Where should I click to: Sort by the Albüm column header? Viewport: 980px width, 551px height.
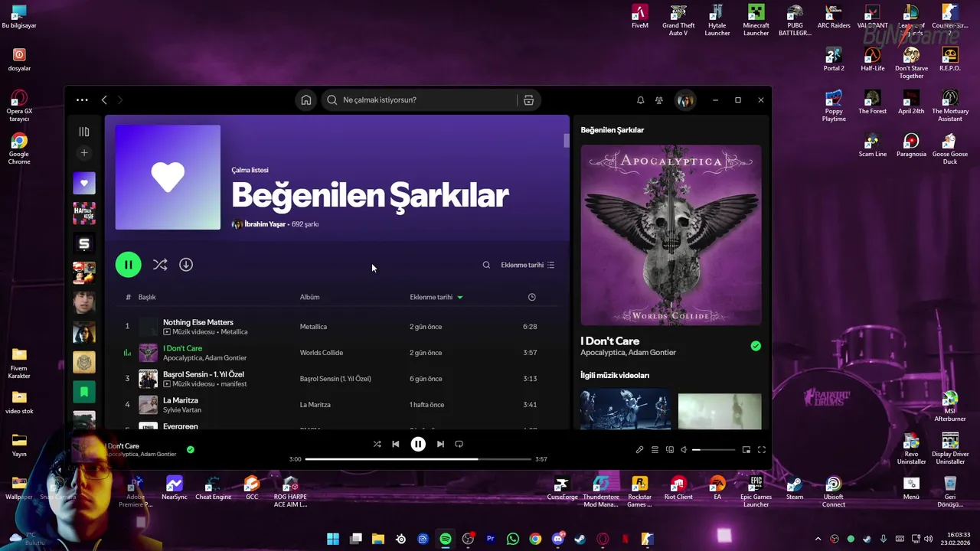pos(310,297)
